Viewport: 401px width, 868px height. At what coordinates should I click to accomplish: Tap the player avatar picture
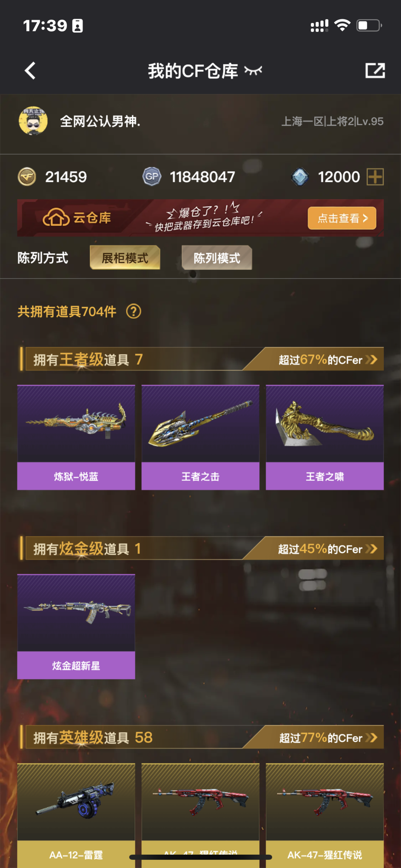pyautogui.click(x=33, y=121)
